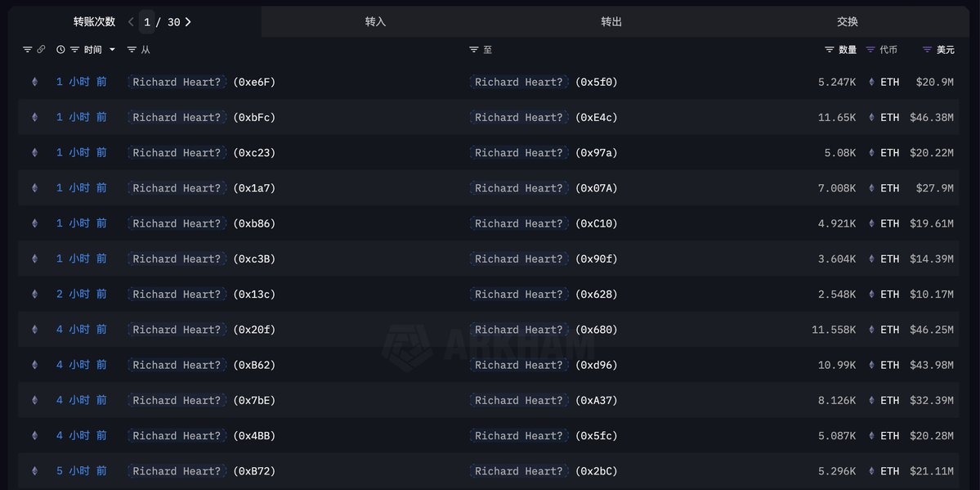Open the filter icon left of 从
The width and height of the screenshot is (980, 490).
coord(132,50)
